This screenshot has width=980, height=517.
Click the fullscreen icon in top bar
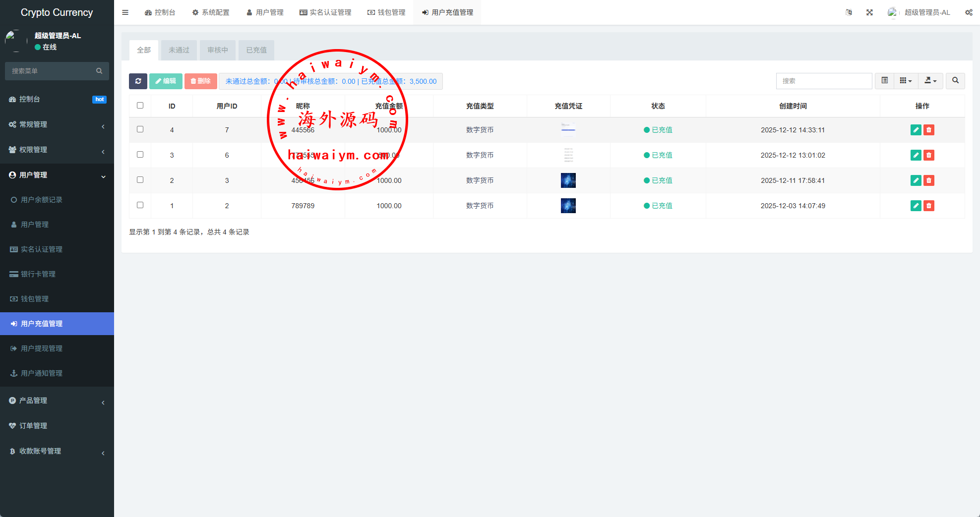point(869,12)
